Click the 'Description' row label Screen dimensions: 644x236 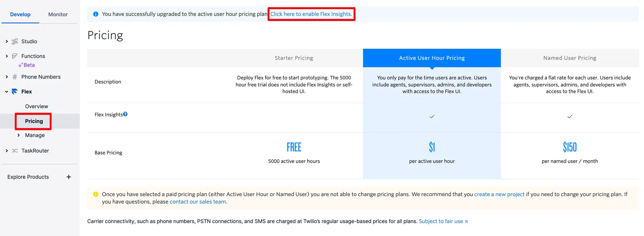(108, 82)
